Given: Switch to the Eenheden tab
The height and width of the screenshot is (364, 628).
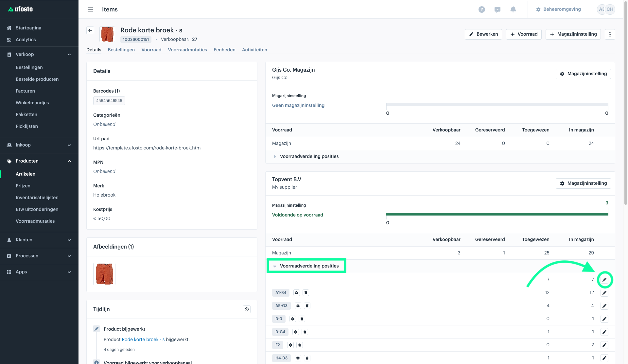Looking at the screenshot, I should pyautogui.click(x=224, y=50).
